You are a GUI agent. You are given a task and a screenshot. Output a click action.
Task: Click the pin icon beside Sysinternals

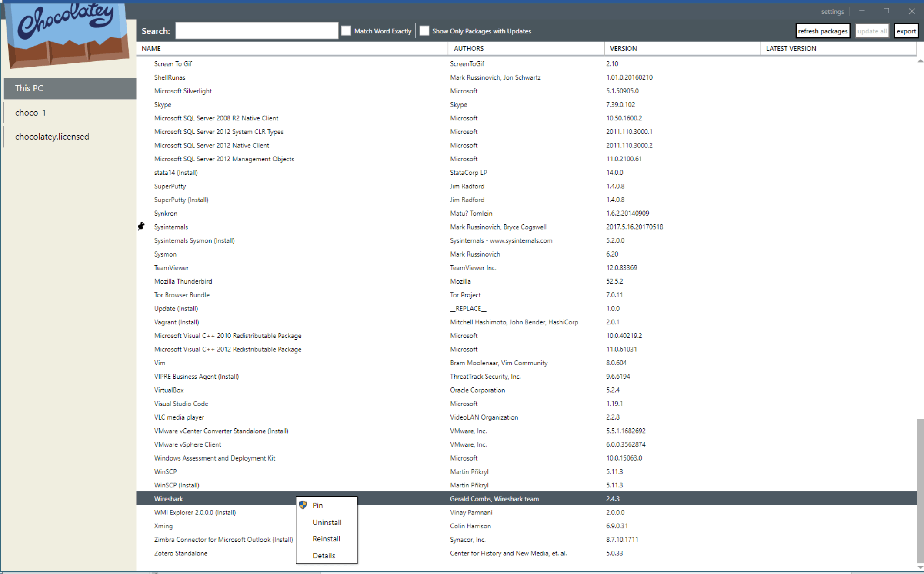(141, 226)
